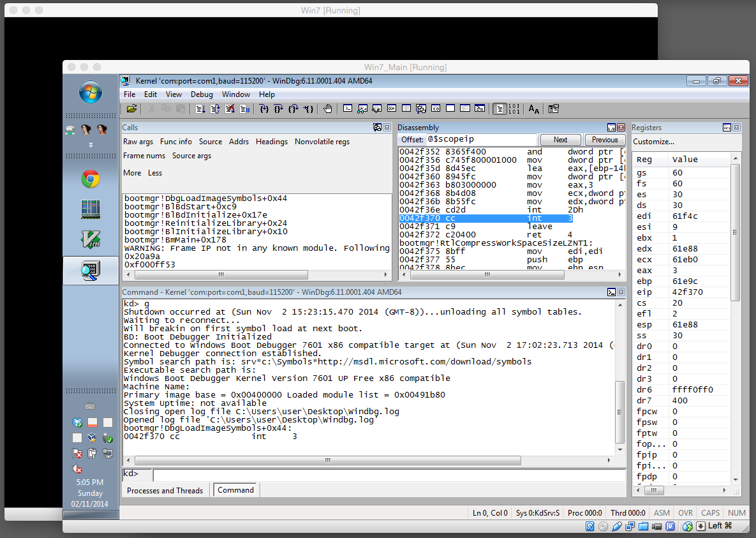Toggle Headings in Calls window

[x=272, y=142]
